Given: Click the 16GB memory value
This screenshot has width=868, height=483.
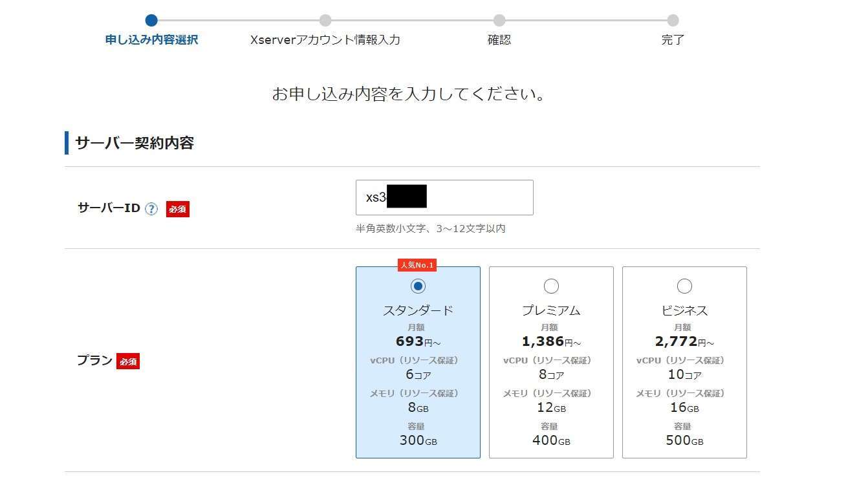Looking at the screenshot, I should (684, 407).
